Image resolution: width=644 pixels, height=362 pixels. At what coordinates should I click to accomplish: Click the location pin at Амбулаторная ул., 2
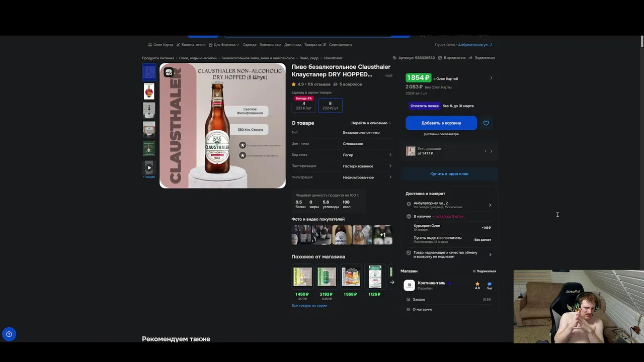pos(409,204)
